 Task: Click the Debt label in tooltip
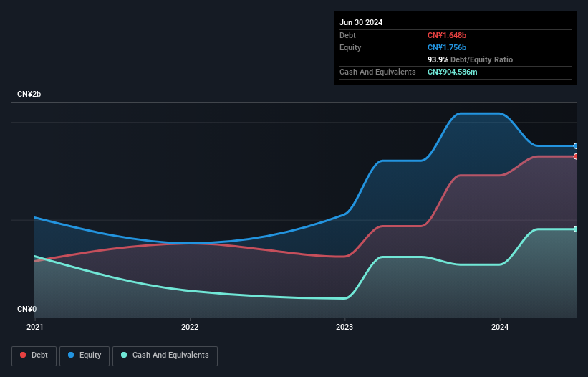pyautogui.click(x=347, y=35)
